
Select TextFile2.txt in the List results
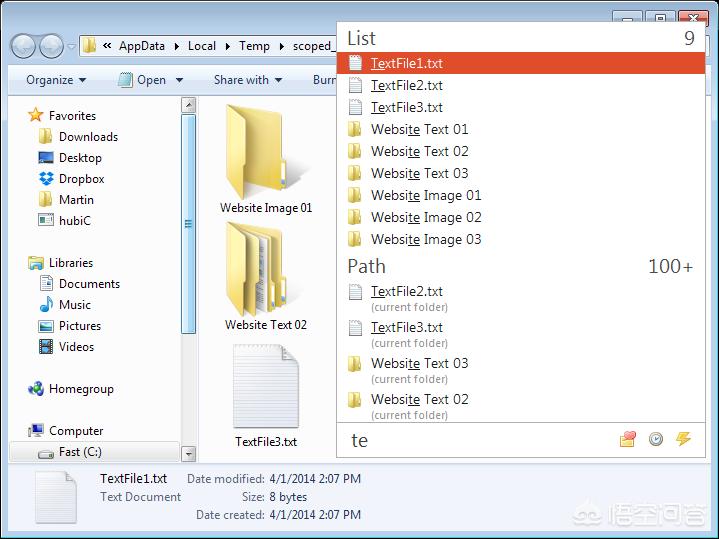521,85
